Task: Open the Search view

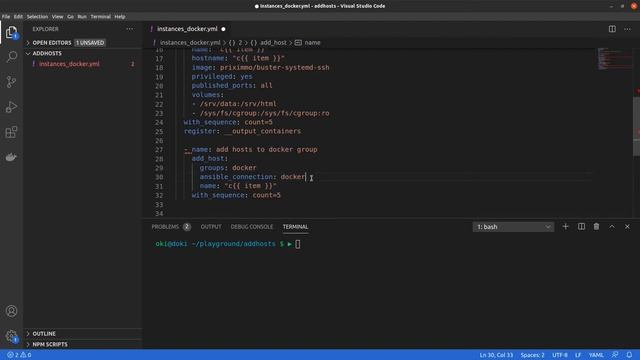Action: [11, 57]
